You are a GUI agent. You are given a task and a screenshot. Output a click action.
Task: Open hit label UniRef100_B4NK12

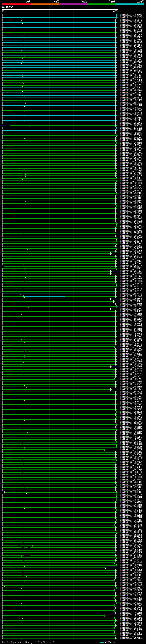pyautogui.click(x=131, y=392)
